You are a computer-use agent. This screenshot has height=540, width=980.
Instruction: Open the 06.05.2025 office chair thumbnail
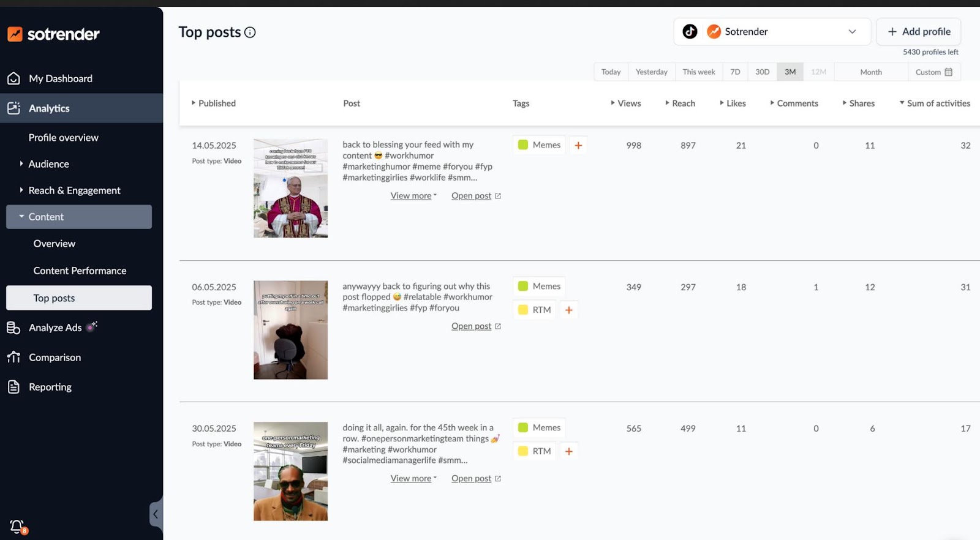pyautogui.click(x=291, y=330)
